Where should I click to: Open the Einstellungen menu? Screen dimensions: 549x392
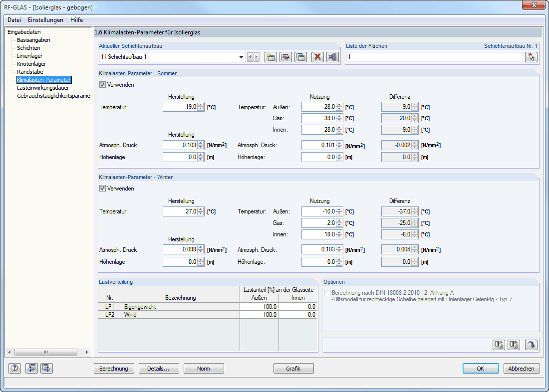click(45, 20)
